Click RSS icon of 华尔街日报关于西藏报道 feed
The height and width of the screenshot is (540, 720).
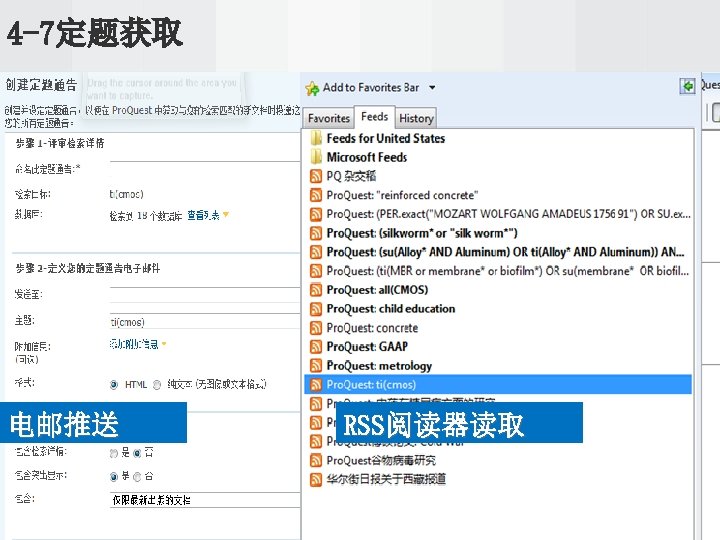tap(316, 479)
